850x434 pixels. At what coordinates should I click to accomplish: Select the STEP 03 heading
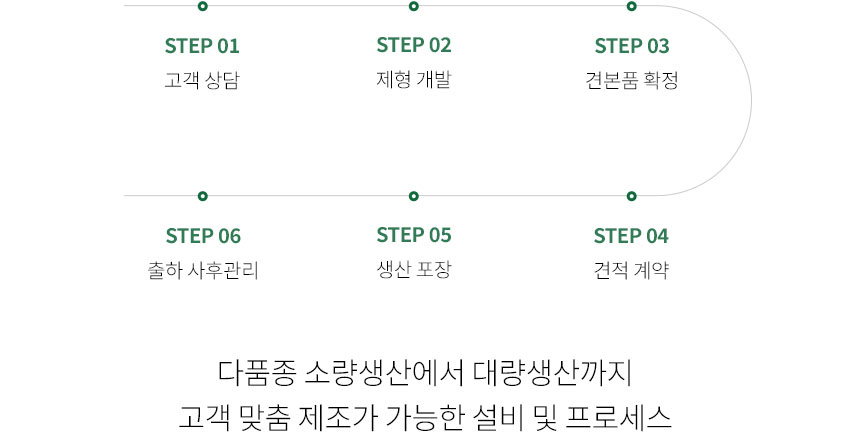632,46
